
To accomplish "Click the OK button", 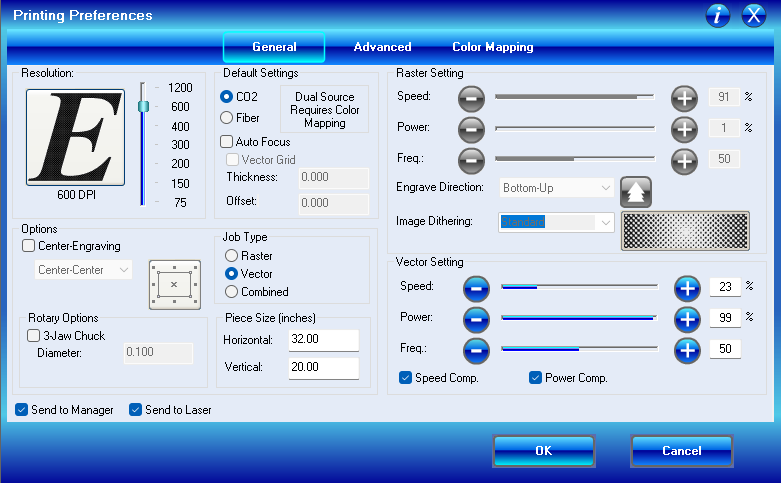I will pos(544,451).
